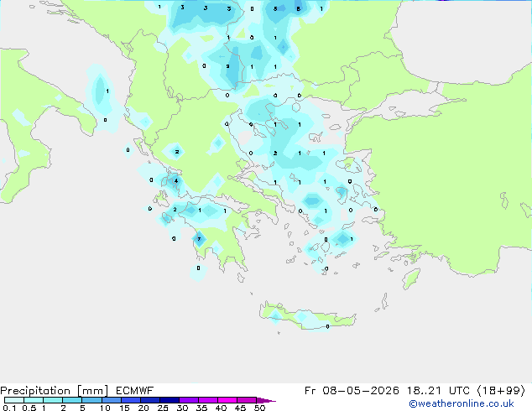Click the legend value '50'
This screenshot has height=411, width=532.
coord(259,408)
